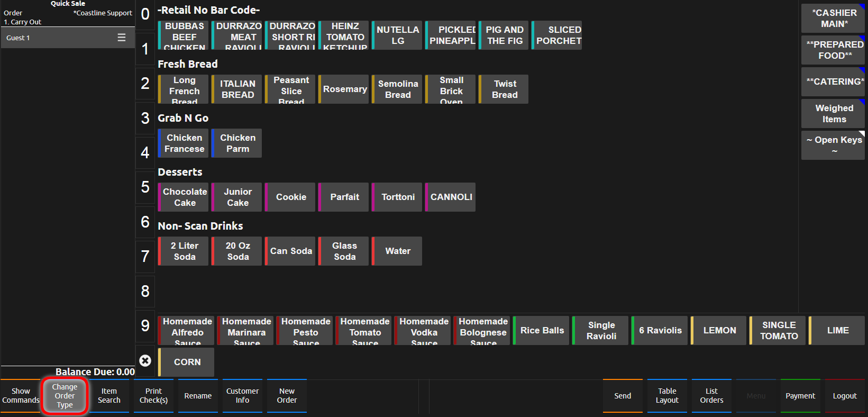The width and height of the screenshot is (868, 417).
Task: Add SINGLE TOMATO item
Action: click(778, 330)
